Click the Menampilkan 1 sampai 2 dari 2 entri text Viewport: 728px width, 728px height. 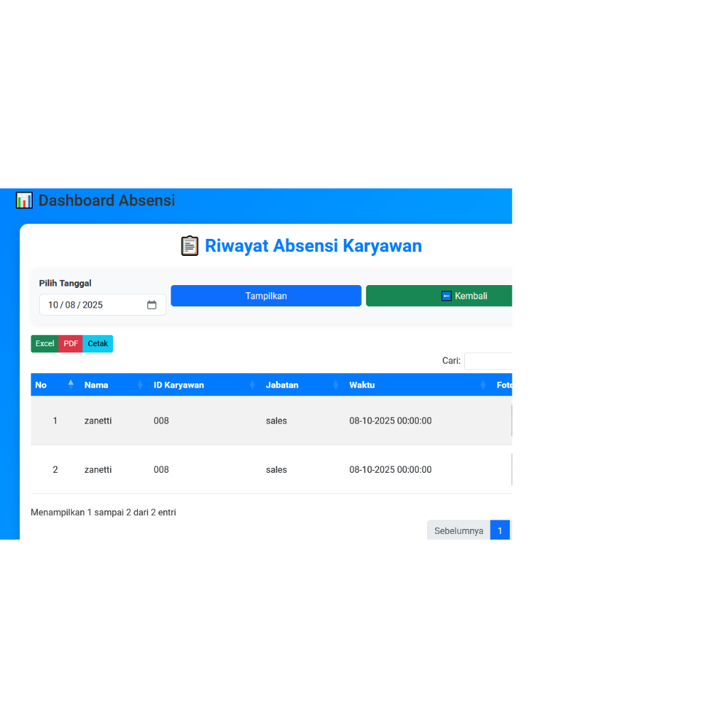tap(103, 513)
